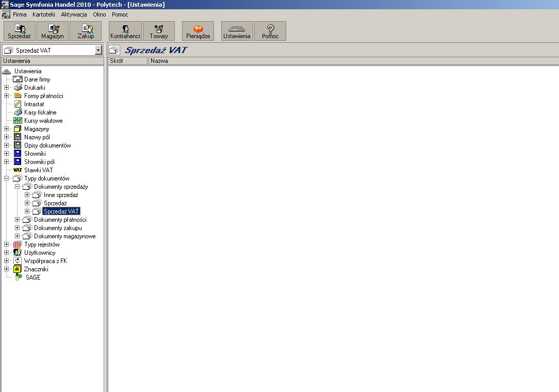Expand the Dokumenty zakupu branch
Screen dimensions: 559x392
point(17,227)
